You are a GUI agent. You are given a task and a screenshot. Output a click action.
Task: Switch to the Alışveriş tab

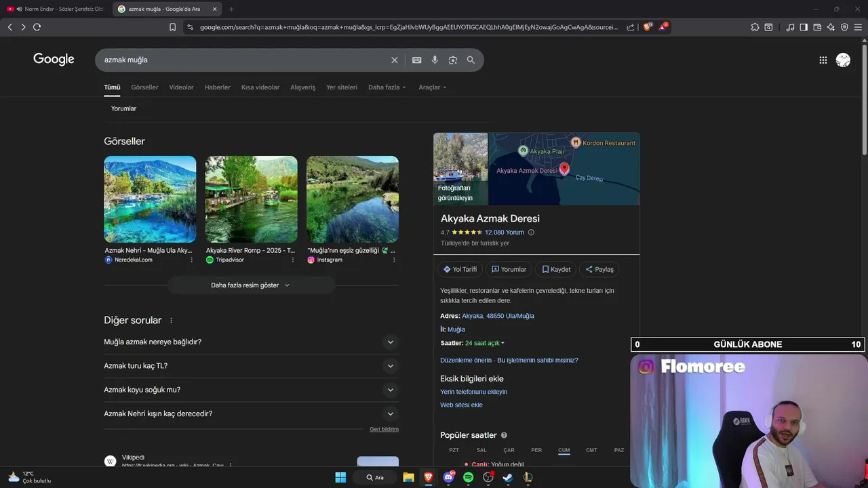click(303, 87)
